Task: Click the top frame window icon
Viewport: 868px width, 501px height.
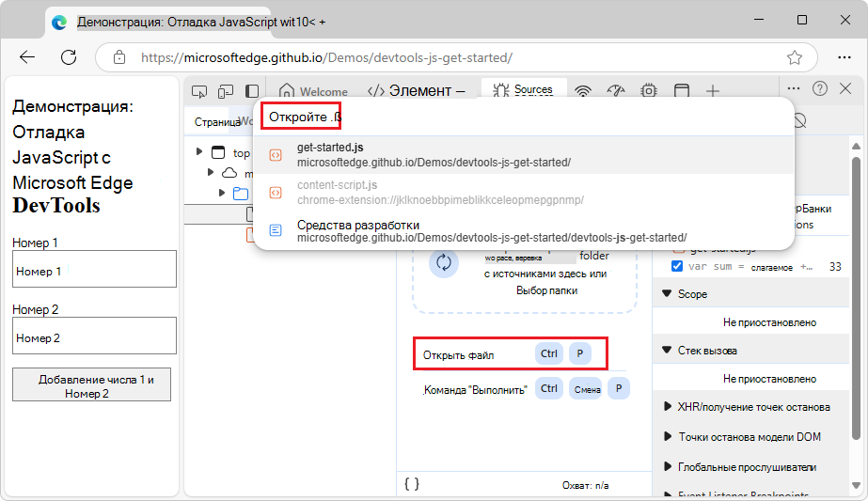Action: [219, 152]
